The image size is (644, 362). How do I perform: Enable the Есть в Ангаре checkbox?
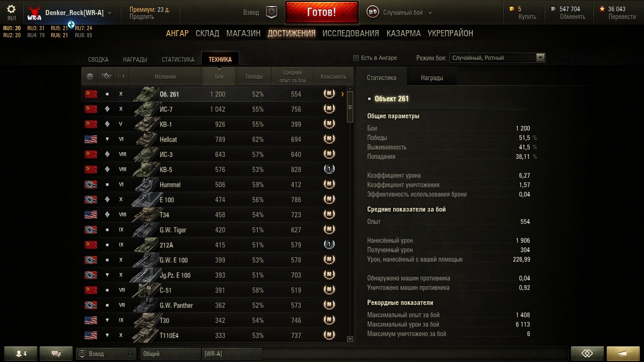tap(356, 58)
